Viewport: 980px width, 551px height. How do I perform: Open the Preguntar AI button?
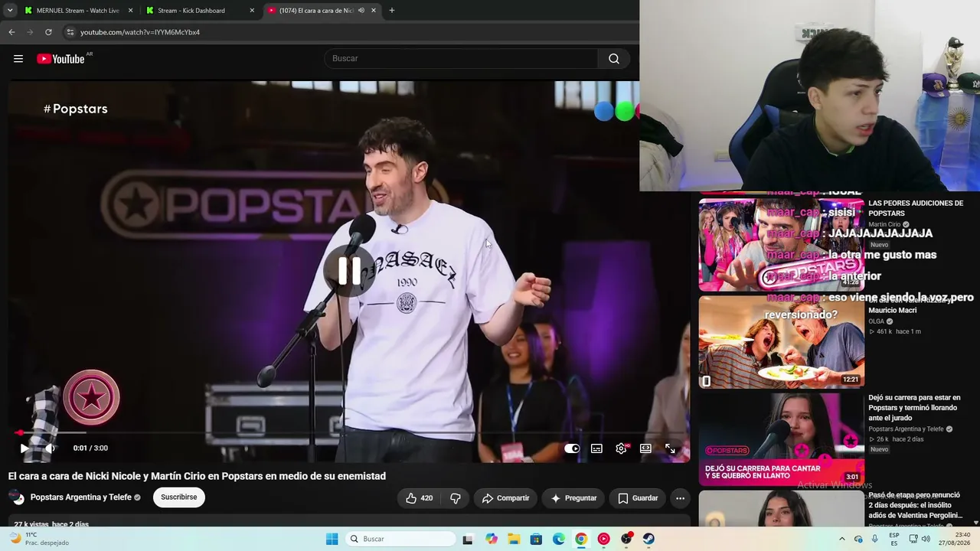(573, 498)
